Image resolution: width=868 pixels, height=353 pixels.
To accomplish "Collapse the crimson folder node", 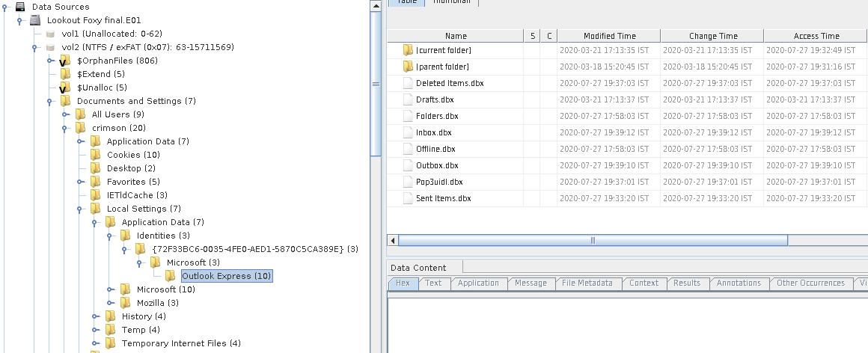I will [x=66, y=128].
